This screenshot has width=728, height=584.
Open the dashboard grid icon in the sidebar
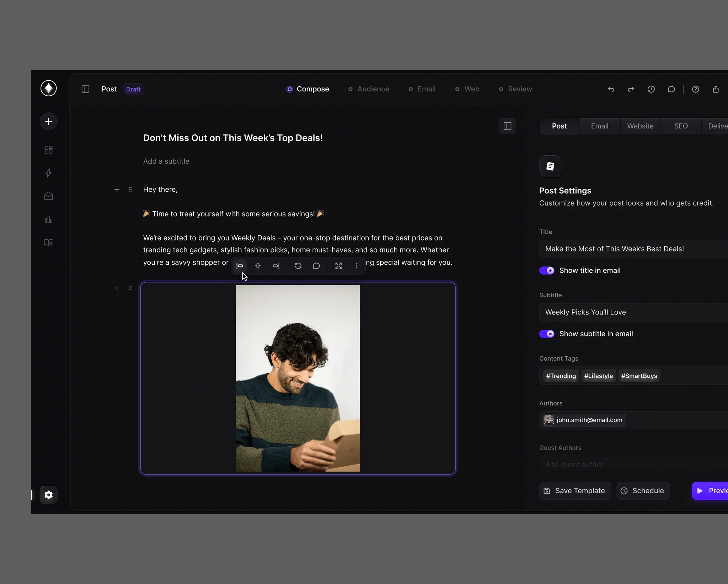(49, 150)
